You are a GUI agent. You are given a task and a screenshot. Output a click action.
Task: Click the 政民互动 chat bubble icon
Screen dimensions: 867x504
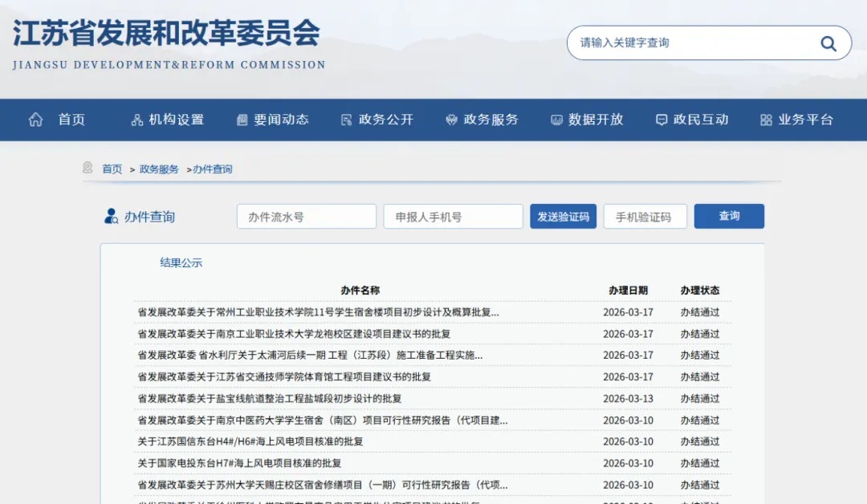click(x=661, y=119)
